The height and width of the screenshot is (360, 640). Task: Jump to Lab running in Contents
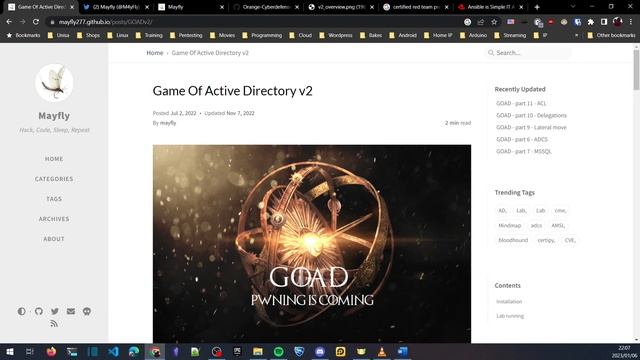(510, 316)
